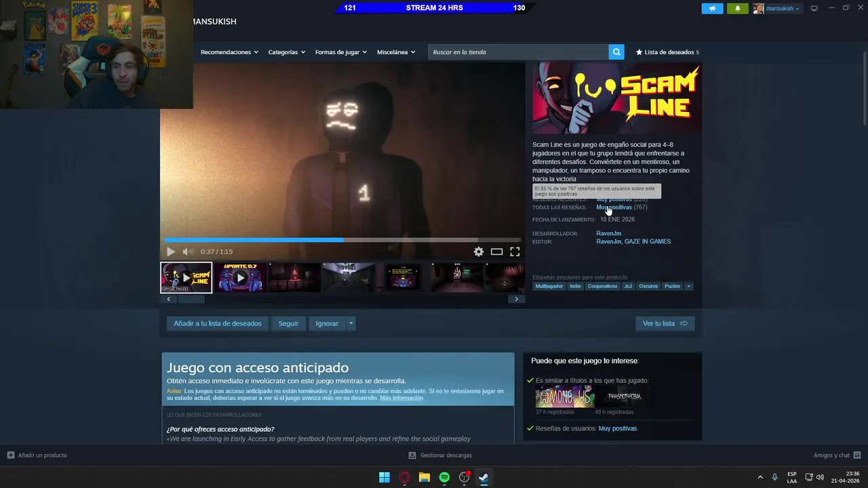Open the Among Us similar game thumbnail
This screenshot has width=868, height=488.
point(564,396)
